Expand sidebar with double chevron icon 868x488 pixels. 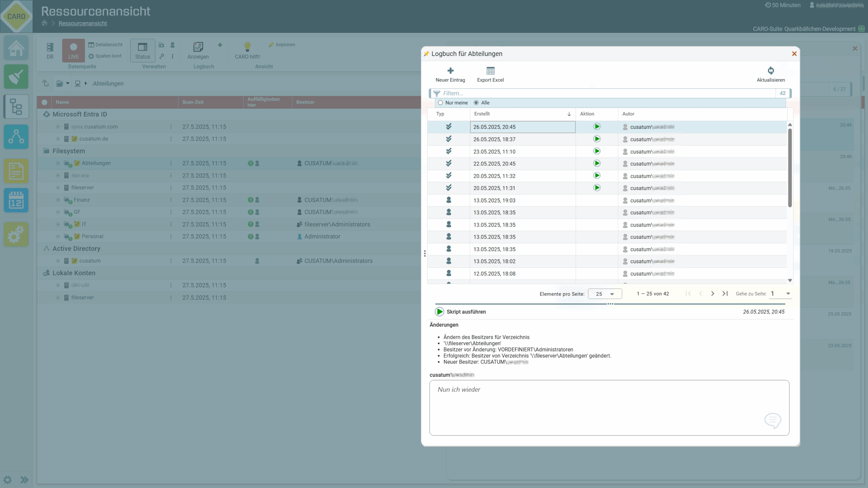(x=24, y=480)
